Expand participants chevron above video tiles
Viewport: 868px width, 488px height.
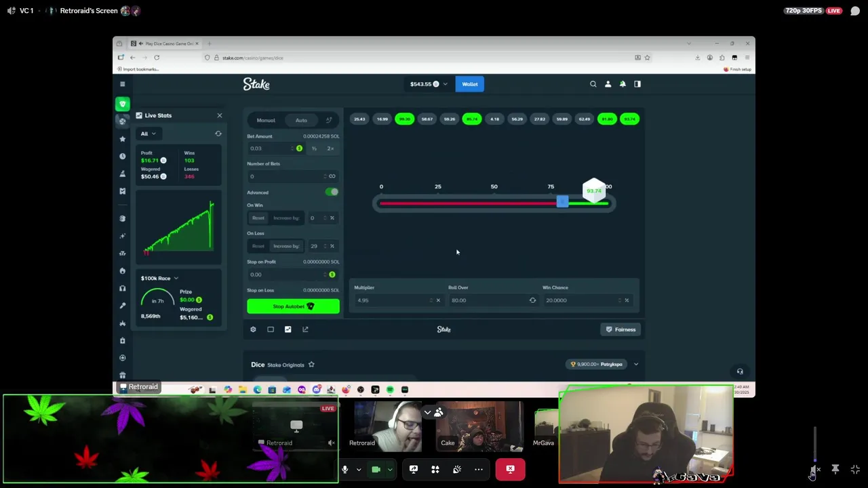coord(427,412)
